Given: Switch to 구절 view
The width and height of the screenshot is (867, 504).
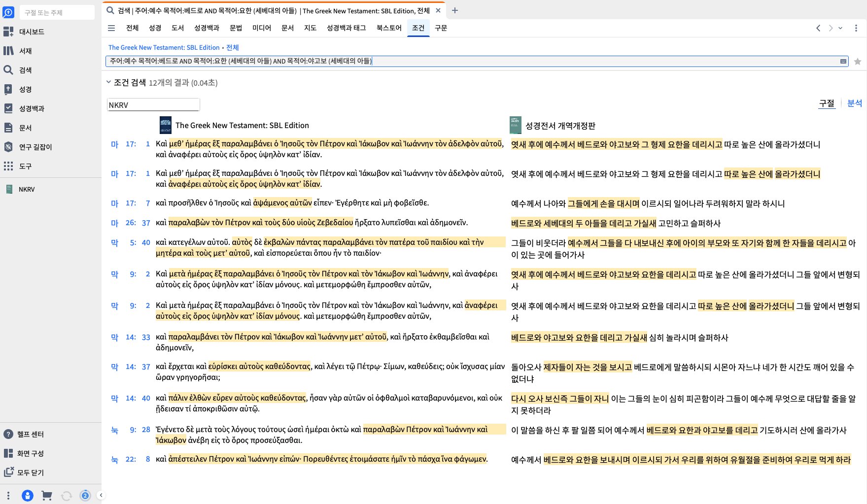Looking at the screenshot, I should click(x=827, y=103).
